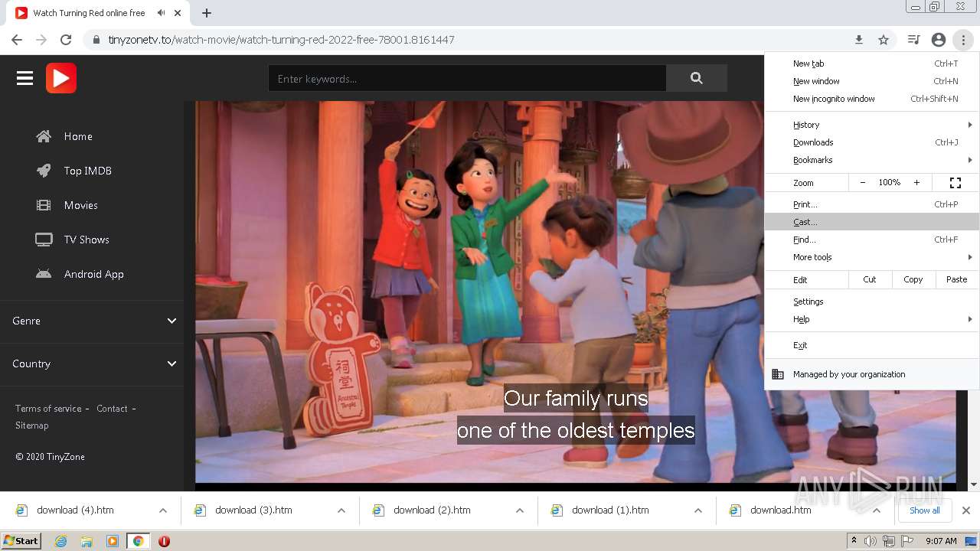Viewport: 980px width, 551px height.
Task: Click Show all downloads button
Action: point(924,510)
